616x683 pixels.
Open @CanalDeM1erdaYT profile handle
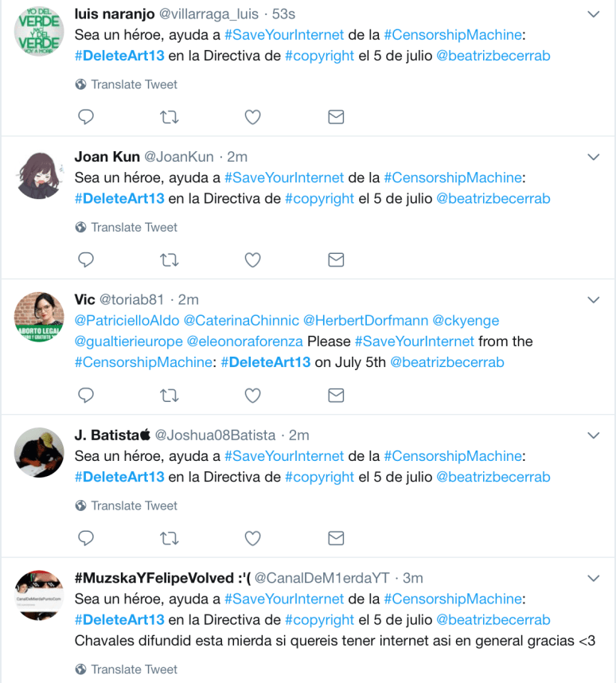pyautogui.click(x=322, y=578)
